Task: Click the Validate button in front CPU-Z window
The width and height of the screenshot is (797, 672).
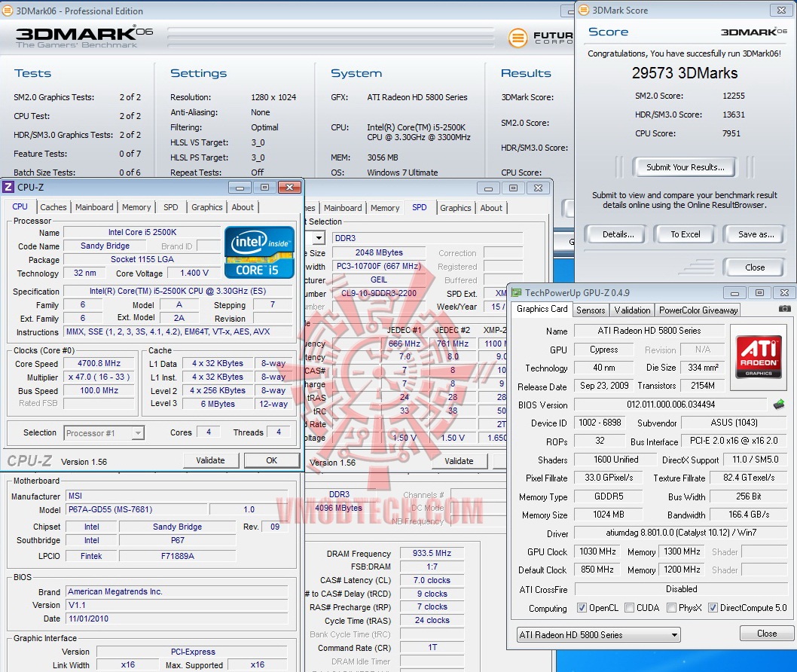Action: tap(210, 460)
